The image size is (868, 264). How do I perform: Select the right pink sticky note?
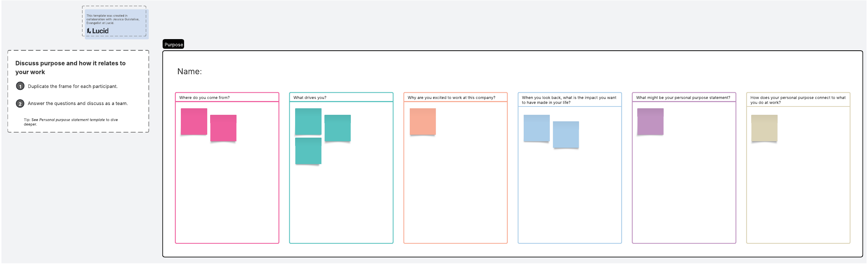(224, 128)
